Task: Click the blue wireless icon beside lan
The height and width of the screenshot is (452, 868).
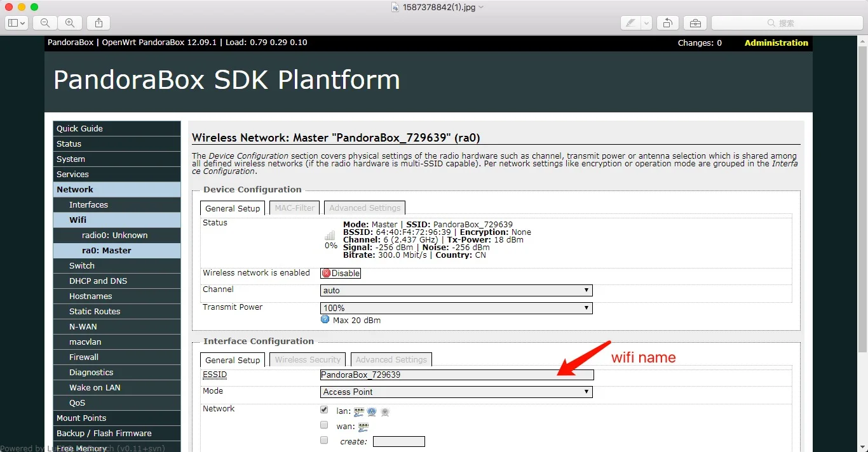Action: click(372, 411)
